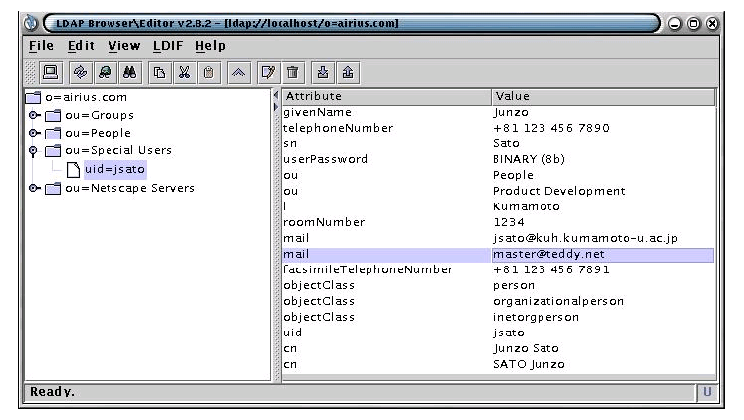Click the Up one level icon
Viewport: 744px width, 420px height.
point(238,73)
